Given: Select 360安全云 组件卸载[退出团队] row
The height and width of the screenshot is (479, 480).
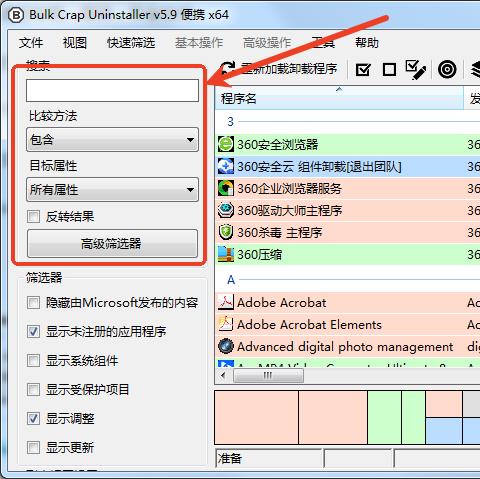Looking at the screenshot, I should click(x=348, y=166).
